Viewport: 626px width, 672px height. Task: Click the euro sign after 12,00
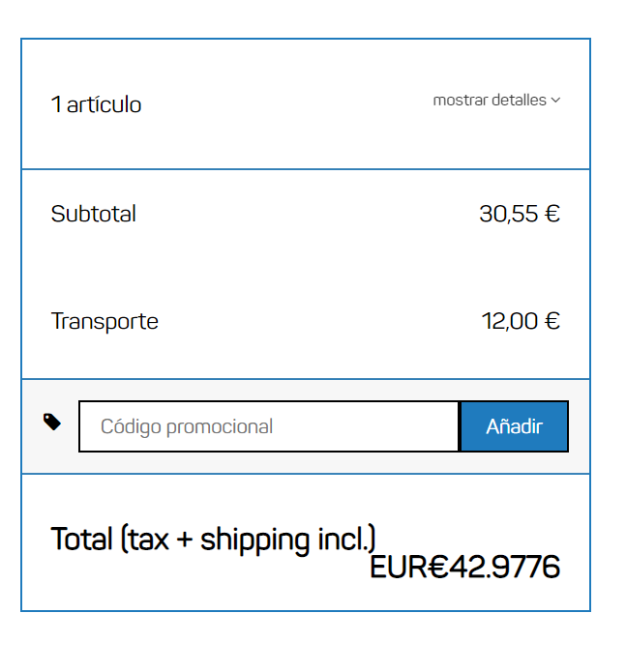tap(552, 321)
